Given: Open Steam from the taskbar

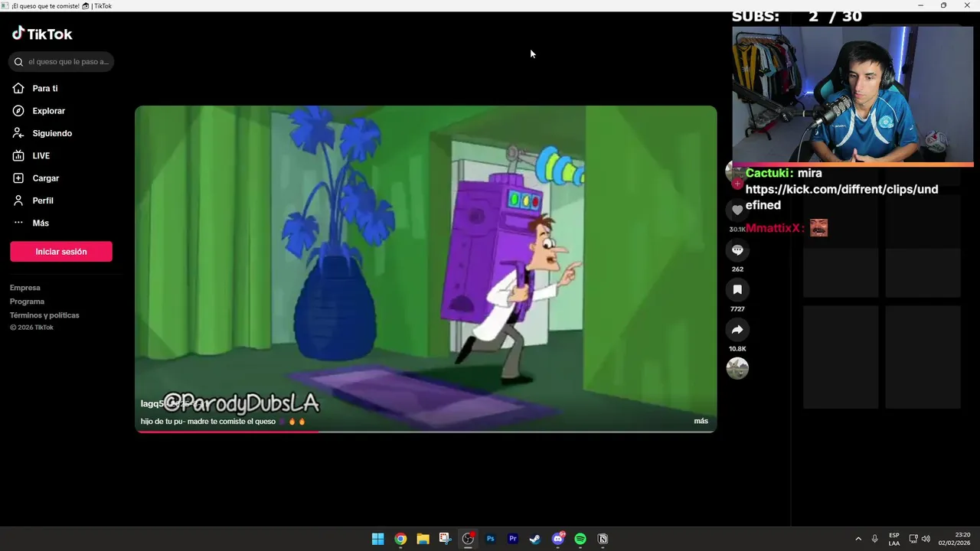Looking at the screenshot, I should pos(535,539).
